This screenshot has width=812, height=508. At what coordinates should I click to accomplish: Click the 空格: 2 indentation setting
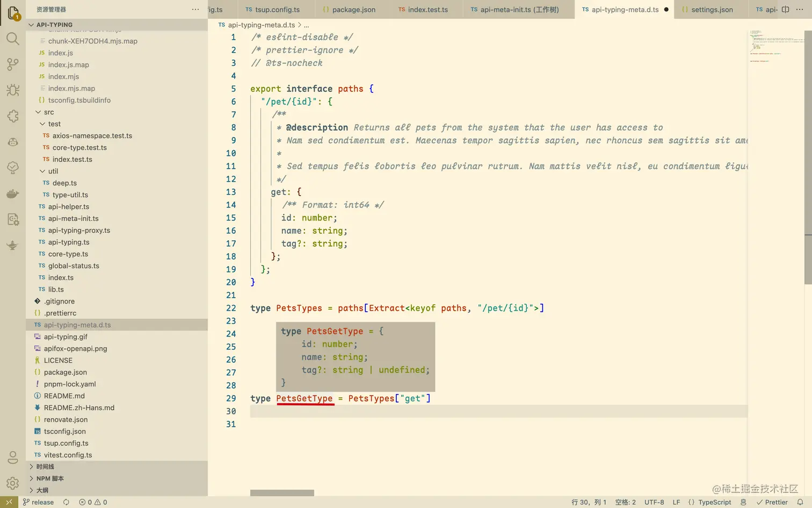click(x=625, y=502)
